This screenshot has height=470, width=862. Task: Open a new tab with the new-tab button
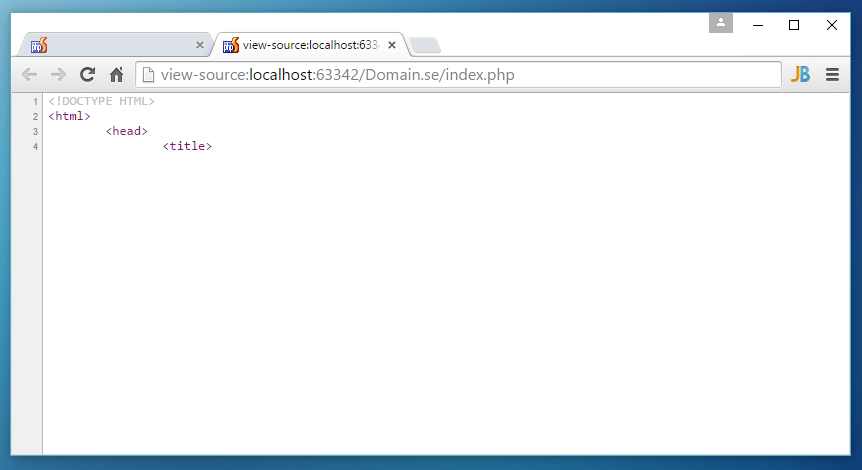pyautogui.click(x=424, y=45)
